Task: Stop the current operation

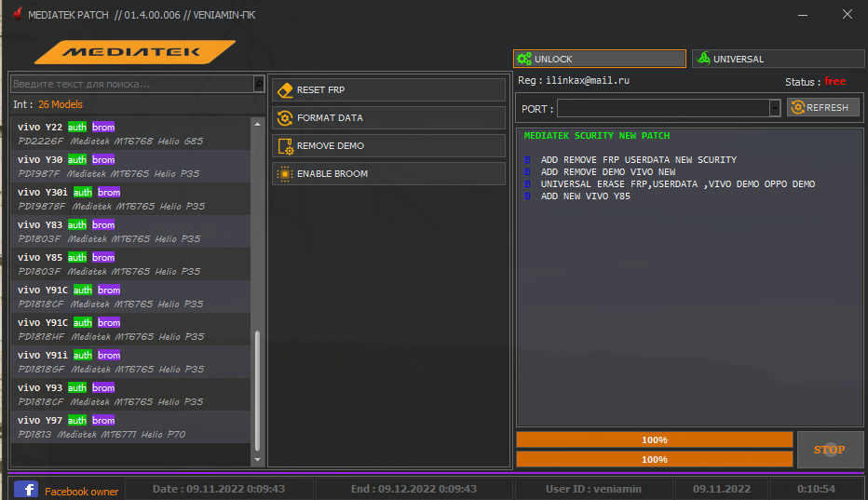Action: (830, 450)
